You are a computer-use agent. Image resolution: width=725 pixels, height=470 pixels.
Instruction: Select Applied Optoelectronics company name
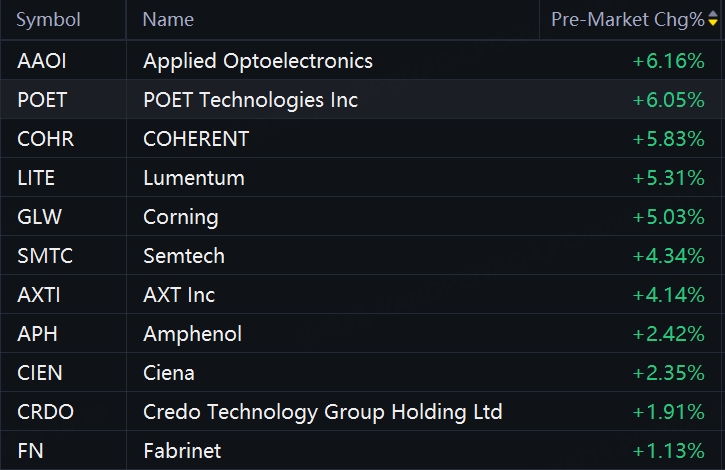[x=258, y=62]
